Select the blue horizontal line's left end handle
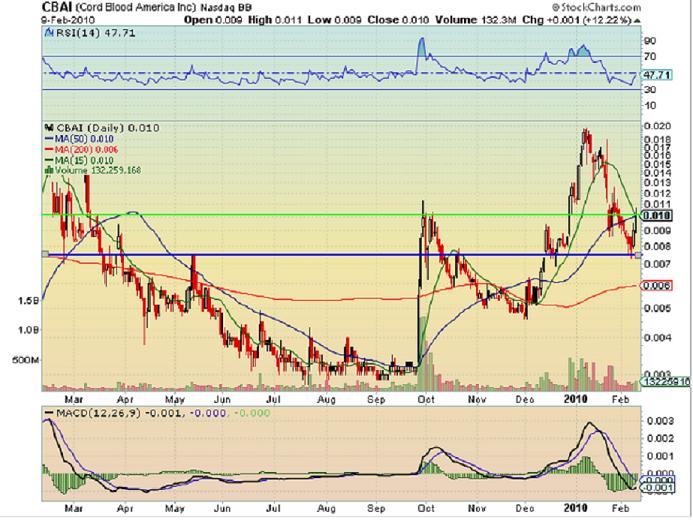693x520 pixels. [45, 254]
